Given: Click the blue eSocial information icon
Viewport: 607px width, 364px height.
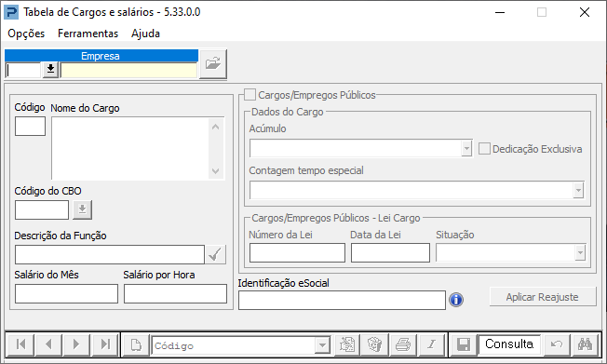Looking at the screenshot, I should click(456, 300).
